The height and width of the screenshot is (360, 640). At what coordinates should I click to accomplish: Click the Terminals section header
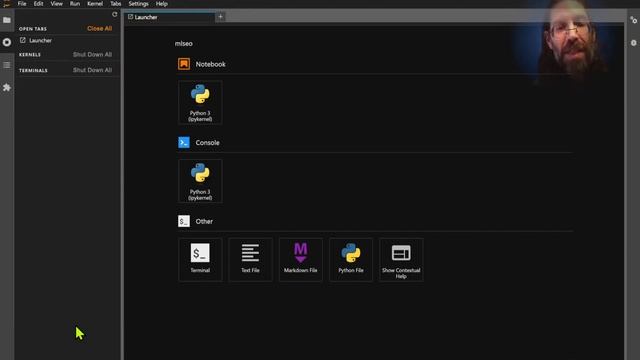tap(33, 71)
